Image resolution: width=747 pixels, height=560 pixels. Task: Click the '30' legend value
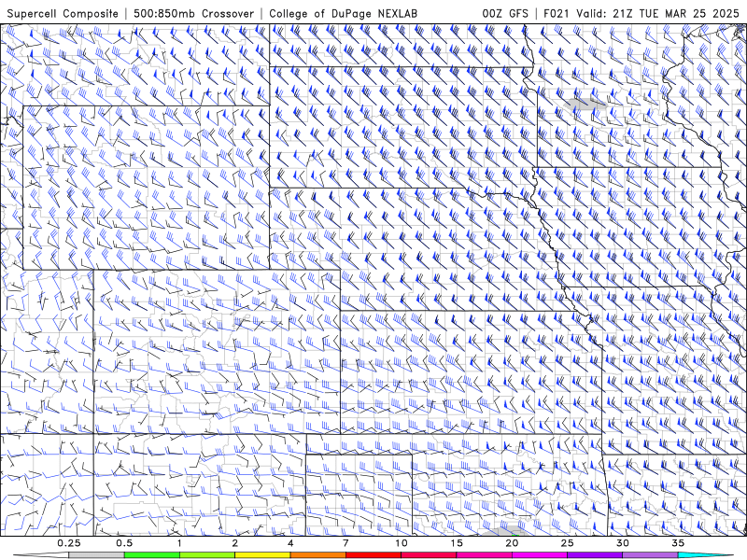(622, 543)
